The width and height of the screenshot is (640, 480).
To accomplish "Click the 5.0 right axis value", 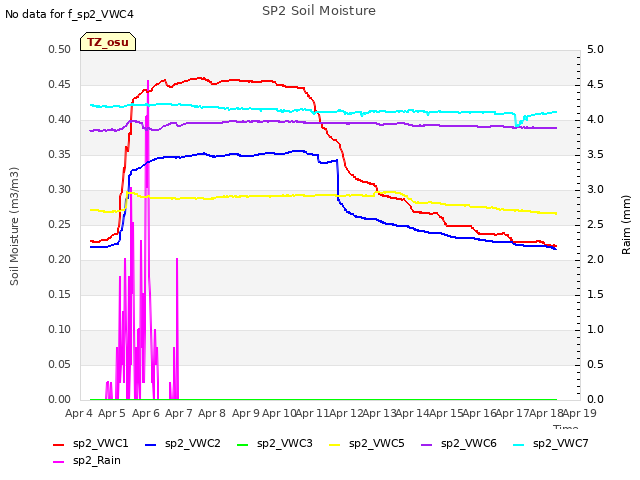I will [x=595, y=49].
